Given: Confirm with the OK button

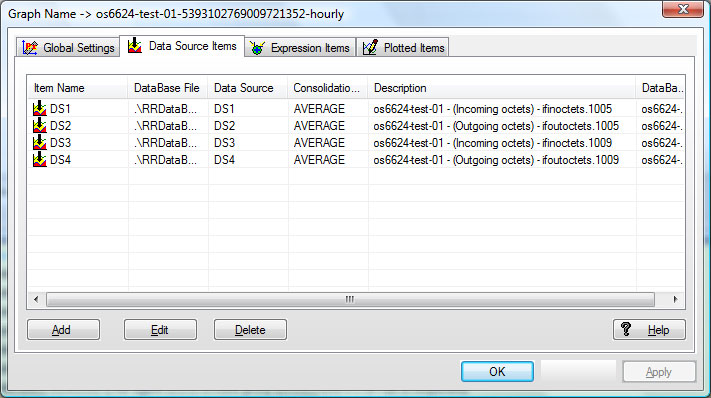Looking at the screenshot, I should coord(497,372).
